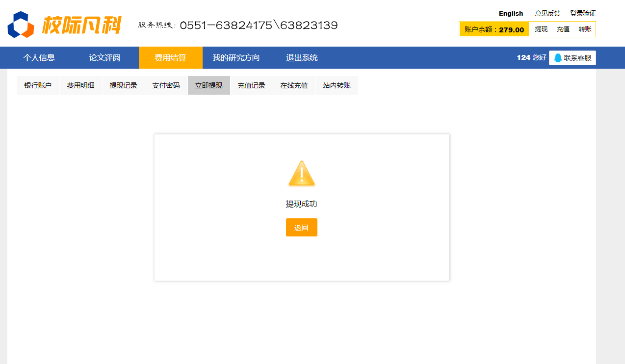View the 提现记录 tab
The height and width of the screenshot is (364, 625).
[x=123, y=85]
